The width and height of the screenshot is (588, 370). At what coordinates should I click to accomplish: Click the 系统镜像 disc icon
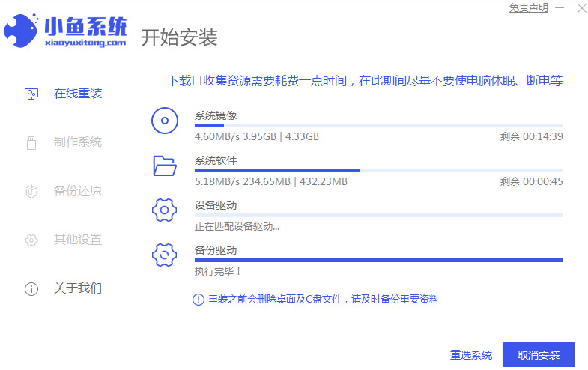point(164,120)
